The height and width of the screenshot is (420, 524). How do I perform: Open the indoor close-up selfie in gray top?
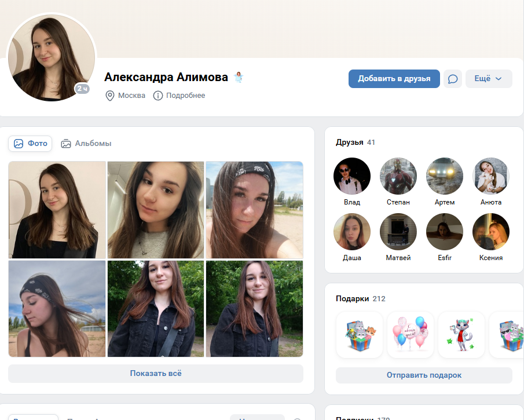point(156,210)
